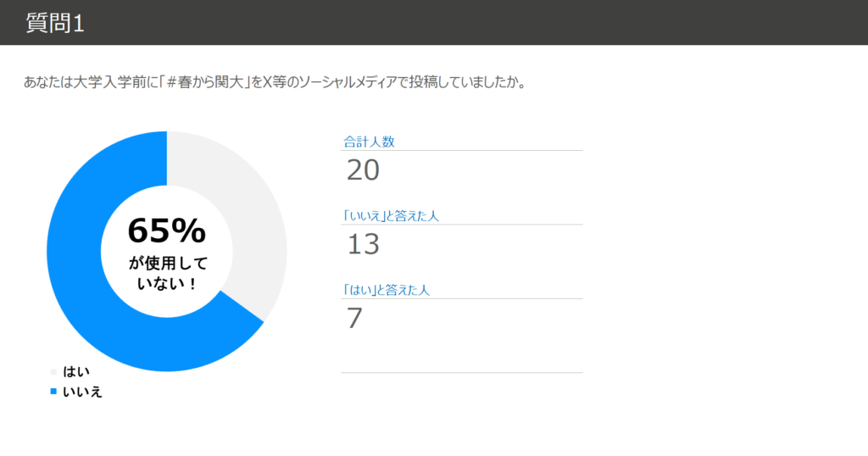Click the divider line under 合計人数

462,151
